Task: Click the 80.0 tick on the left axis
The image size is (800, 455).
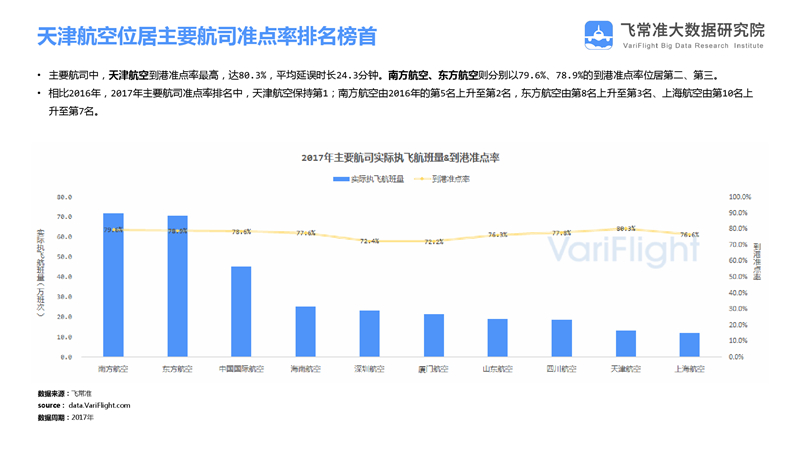Action: click(x=64, y=197)
